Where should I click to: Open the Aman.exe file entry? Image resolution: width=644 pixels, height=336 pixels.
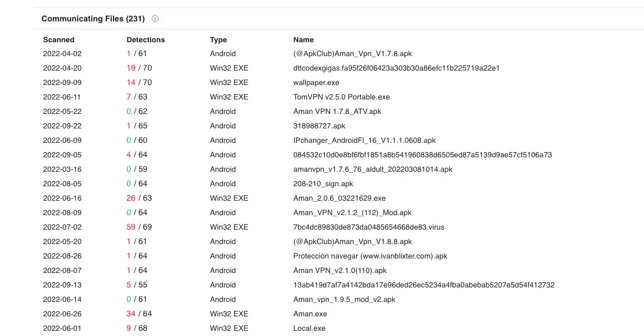tap(310, 313)
